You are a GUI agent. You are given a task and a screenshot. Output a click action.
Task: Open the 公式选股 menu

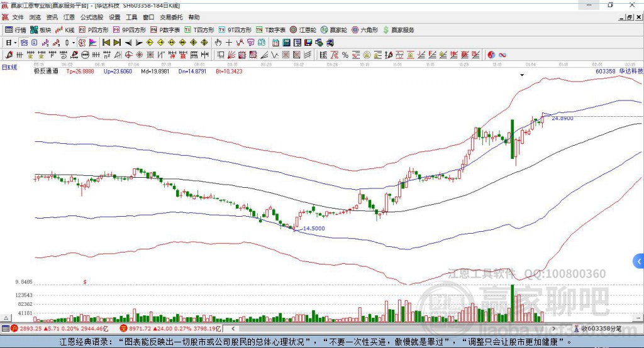point(92,17)
